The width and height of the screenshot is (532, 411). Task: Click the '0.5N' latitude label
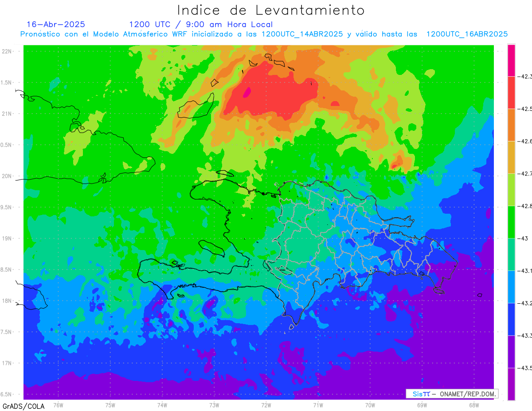(x=7, y=145)
